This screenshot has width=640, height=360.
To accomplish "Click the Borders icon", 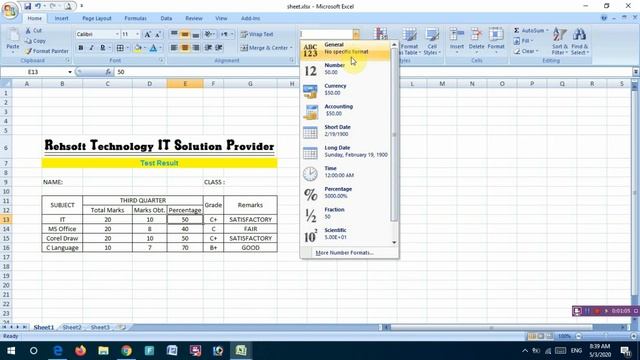I will [120, 48].
